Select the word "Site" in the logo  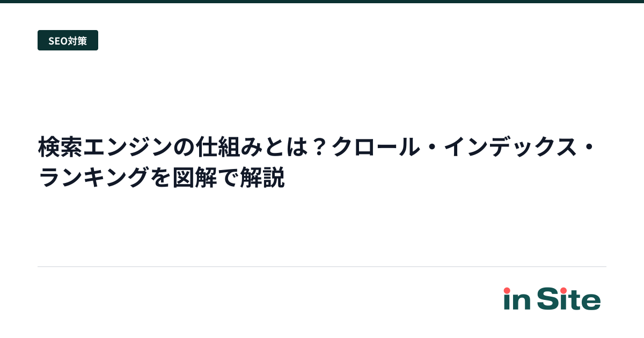(x=569, y=299)
